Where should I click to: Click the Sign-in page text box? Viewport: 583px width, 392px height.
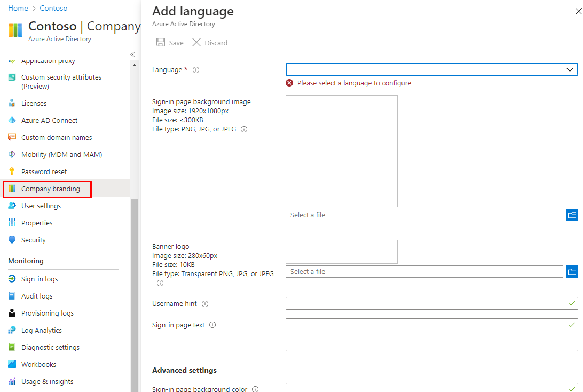tap(427, 335)
